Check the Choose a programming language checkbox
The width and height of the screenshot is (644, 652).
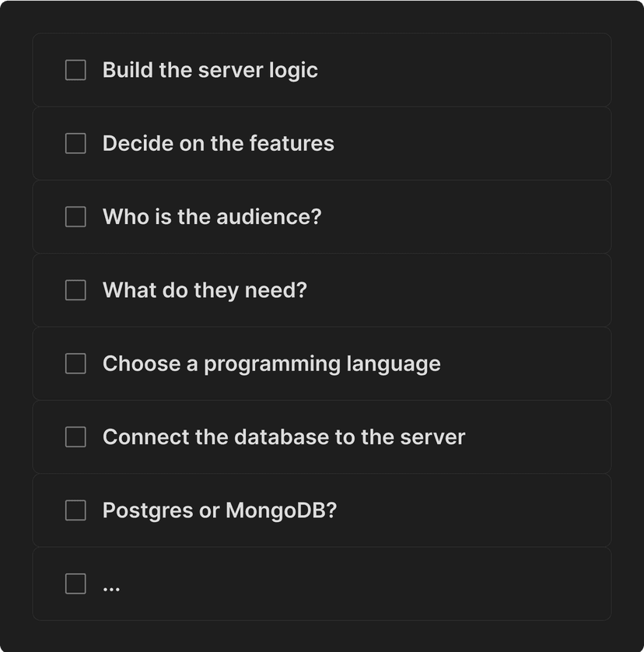point(75,363)
